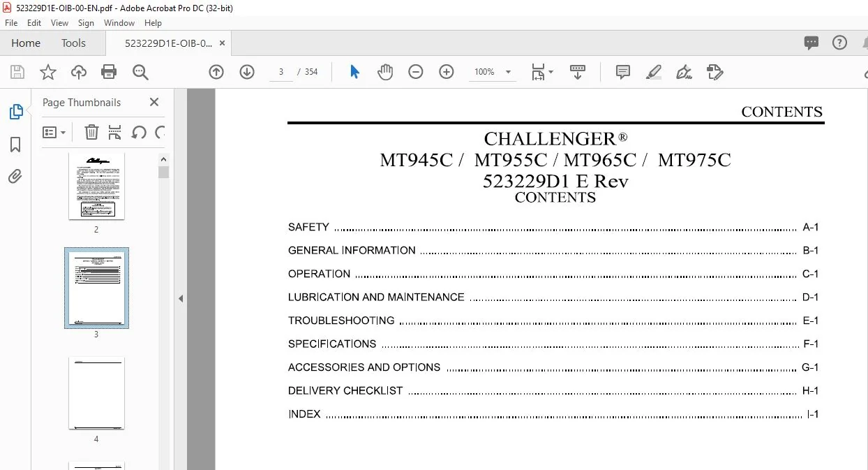Screen dimensions: 868x470
Task: Rotate pages counterclockwise in the thumbnails panel
Action: pos(138,132)
